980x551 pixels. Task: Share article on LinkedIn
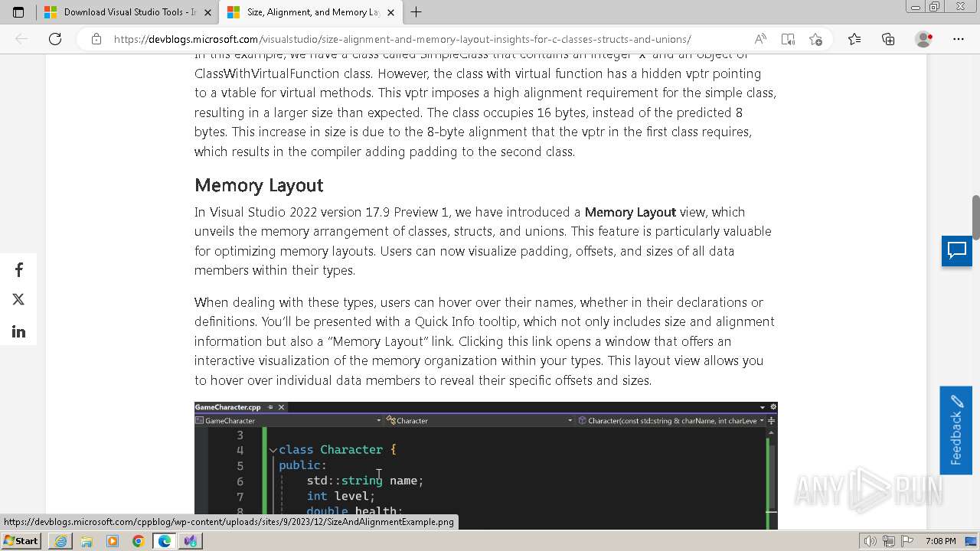pos(18,331)
